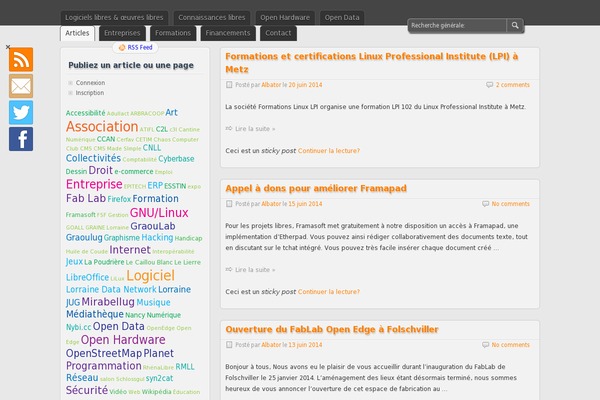Screen dimensions: 600x400
Task: Select the Art tag
Action: pos(171,112)
